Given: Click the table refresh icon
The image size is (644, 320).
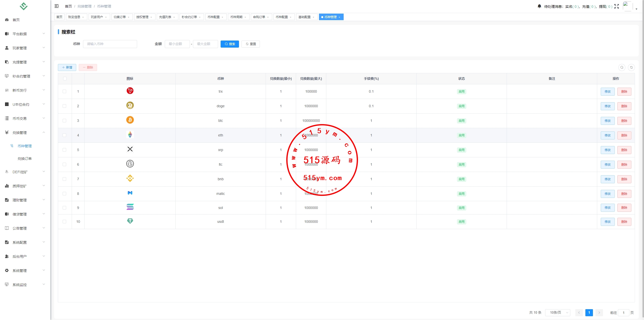Looking at the screenshot, I should (x=631, y=67).
